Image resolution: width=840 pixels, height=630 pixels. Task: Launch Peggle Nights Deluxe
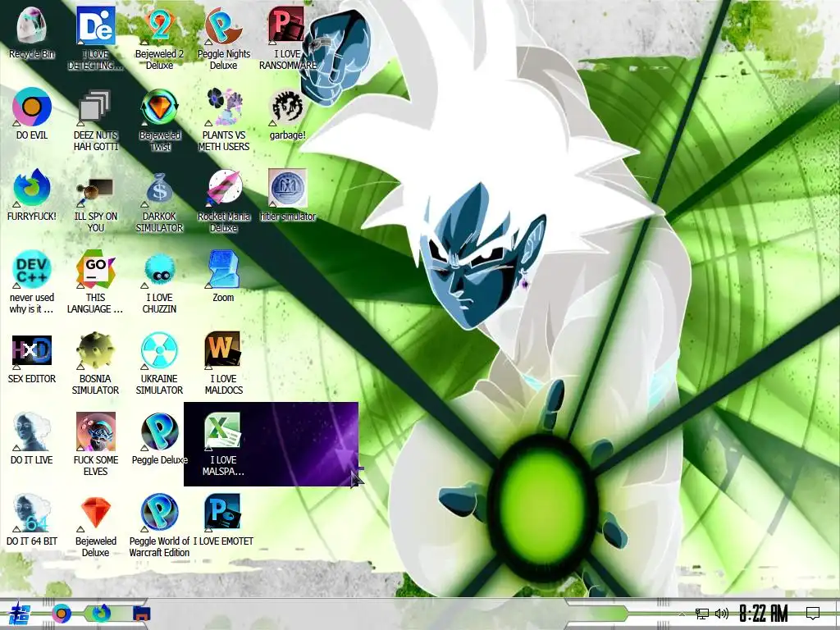point(223,25)
